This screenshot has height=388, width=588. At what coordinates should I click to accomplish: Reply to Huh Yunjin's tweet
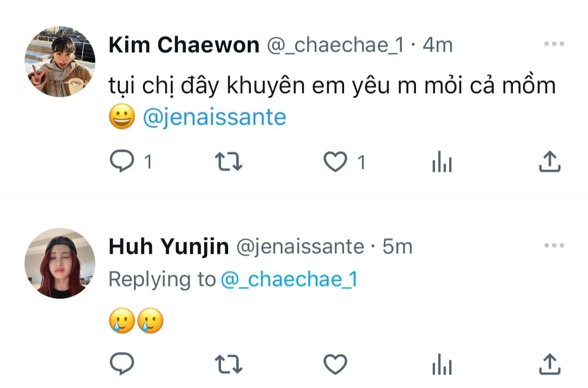point(122,363)
